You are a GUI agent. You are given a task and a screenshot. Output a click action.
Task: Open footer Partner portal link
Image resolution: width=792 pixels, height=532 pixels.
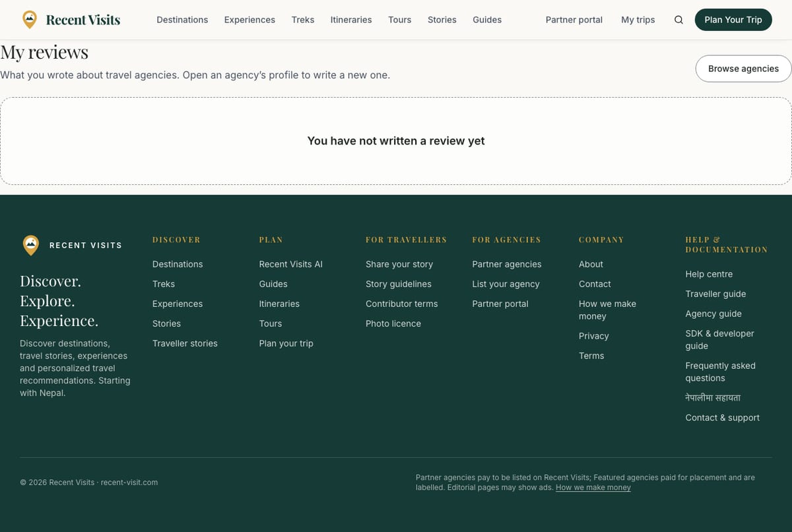pyautogui.click(x=500, y=304)
